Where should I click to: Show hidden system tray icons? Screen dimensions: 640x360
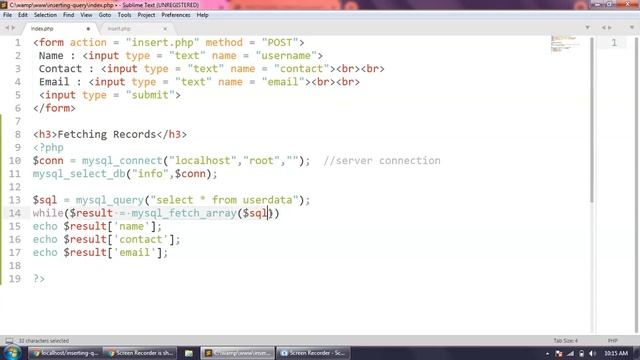point(547,353)
